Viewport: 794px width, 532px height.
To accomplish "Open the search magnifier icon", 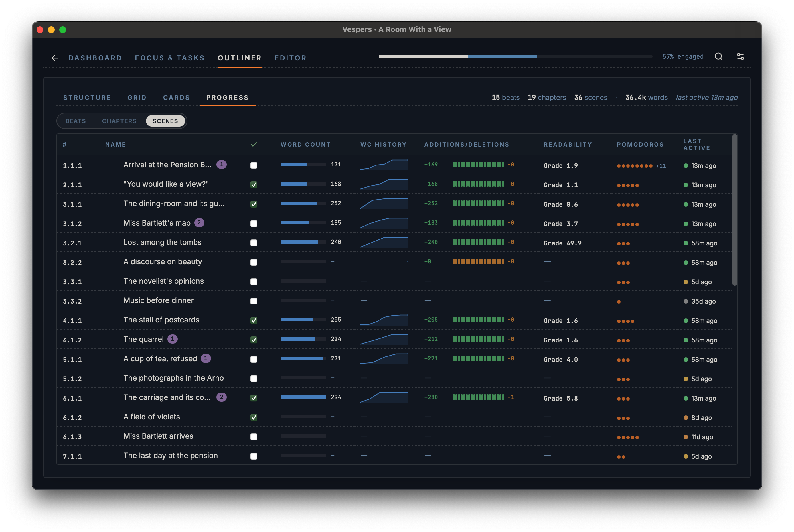I will tap(718, 57).
